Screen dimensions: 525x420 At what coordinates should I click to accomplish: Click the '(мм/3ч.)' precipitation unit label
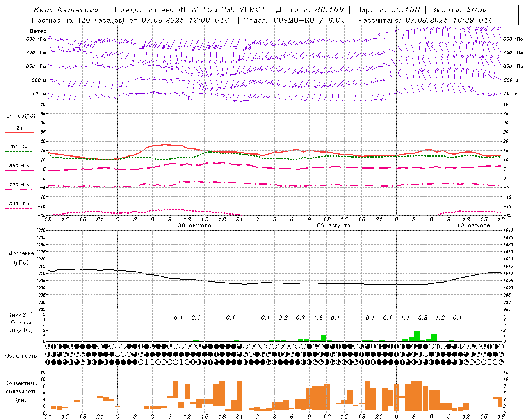21,315
